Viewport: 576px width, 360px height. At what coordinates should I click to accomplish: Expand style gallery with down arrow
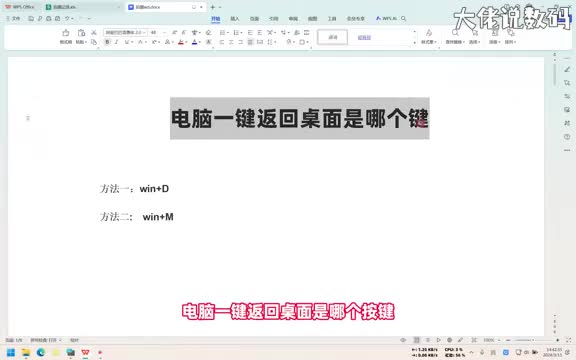pyautogui.click(x=415, y=43)
